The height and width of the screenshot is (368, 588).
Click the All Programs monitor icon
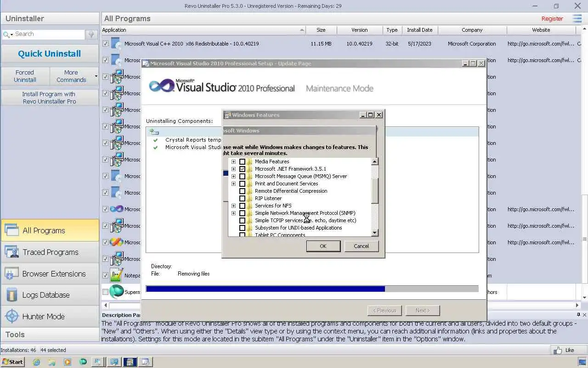pyautogui.click(x=11, y=230)
